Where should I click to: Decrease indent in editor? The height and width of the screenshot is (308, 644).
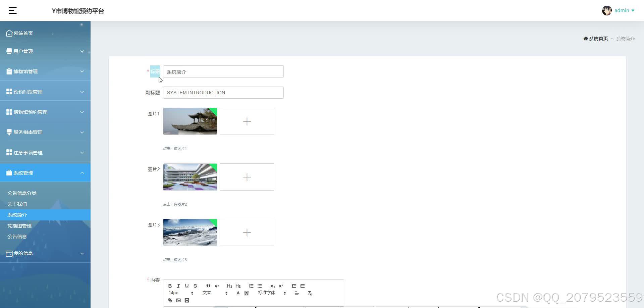click(x=294, y=286)
